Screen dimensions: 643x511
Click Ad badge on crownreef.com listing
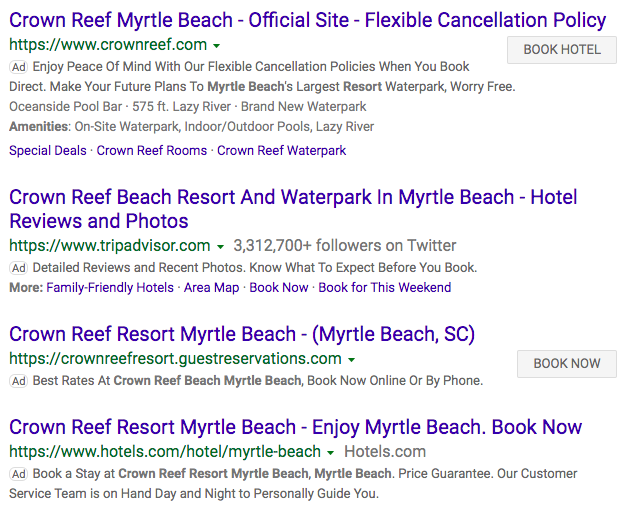coord(18,67)
